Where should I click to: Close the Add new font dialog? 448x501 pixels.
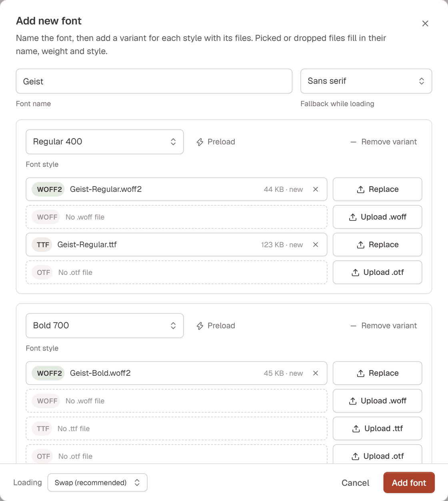pos(425,24)
